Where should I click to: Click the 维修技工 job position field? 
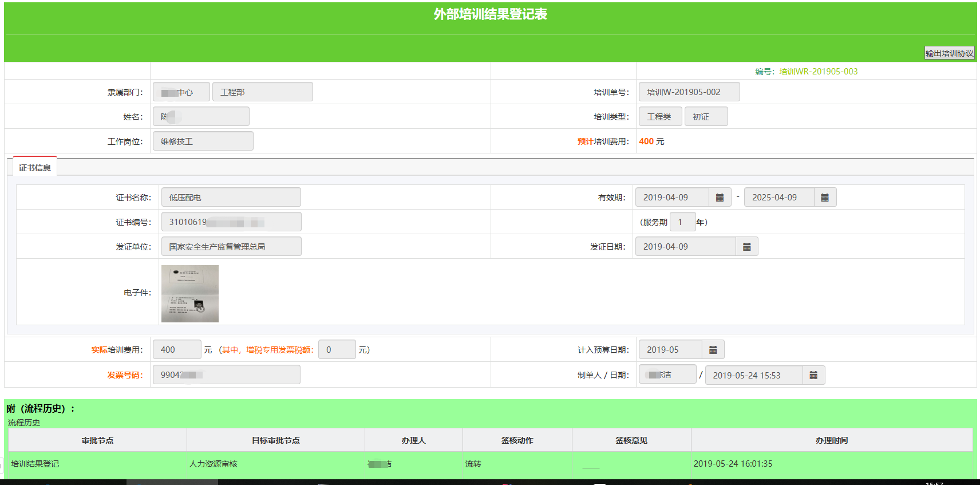tap(203, 141)
